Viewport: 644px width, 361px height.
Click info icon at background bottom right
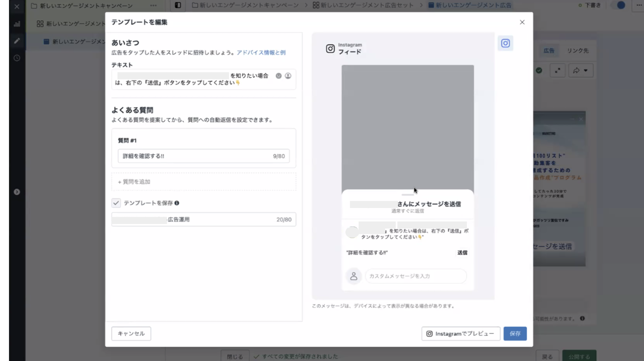[x=582, y=318]
